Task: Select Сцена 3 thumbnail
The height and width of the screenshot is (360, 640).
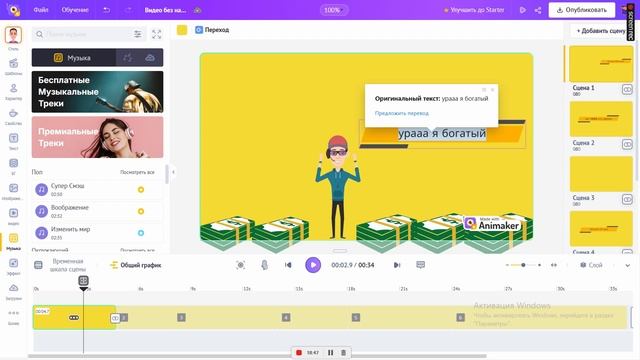Action: pyautogui.click(x=600, y=174)
